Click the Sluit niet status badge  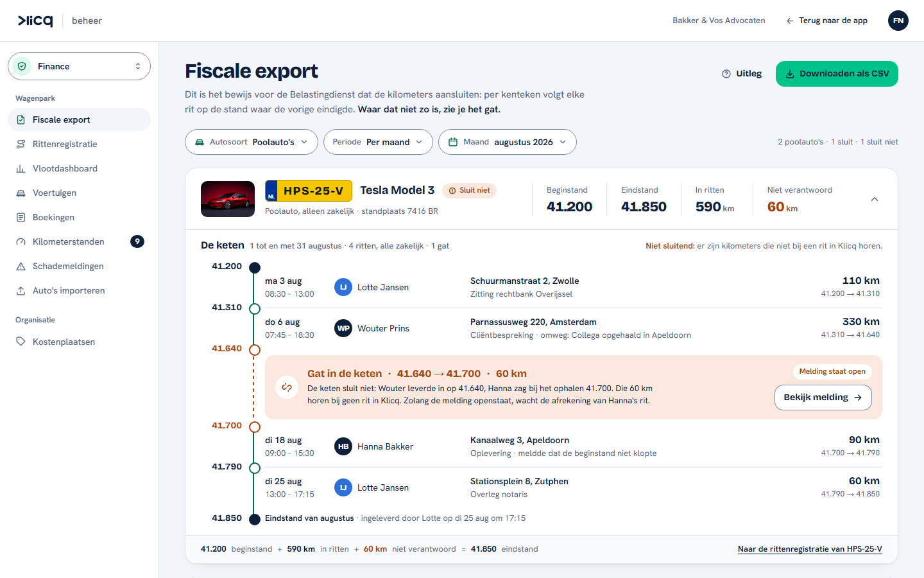(469, 191)
